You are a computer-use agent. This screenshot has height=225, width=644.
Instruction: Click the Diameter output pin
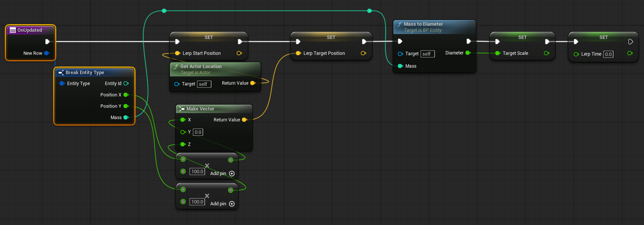click(468, 53)
